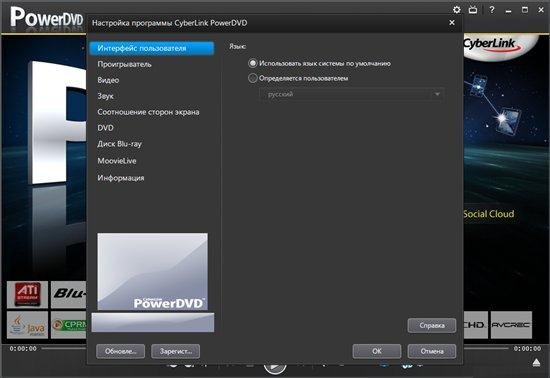Image resolution: width=550 pixels, height=378 pixels.
Task: Click the playback seek bar
Action: (x=275, y=349)
